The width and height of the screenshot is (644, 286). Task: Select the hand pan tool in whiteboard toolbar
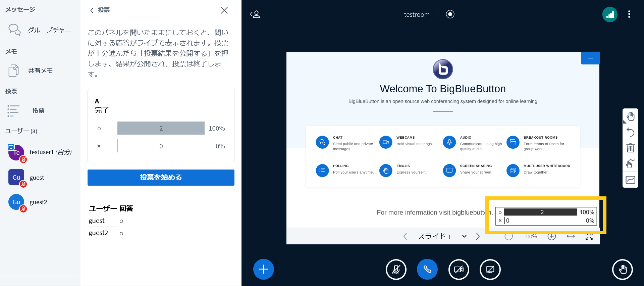click(x=630, y=116)
